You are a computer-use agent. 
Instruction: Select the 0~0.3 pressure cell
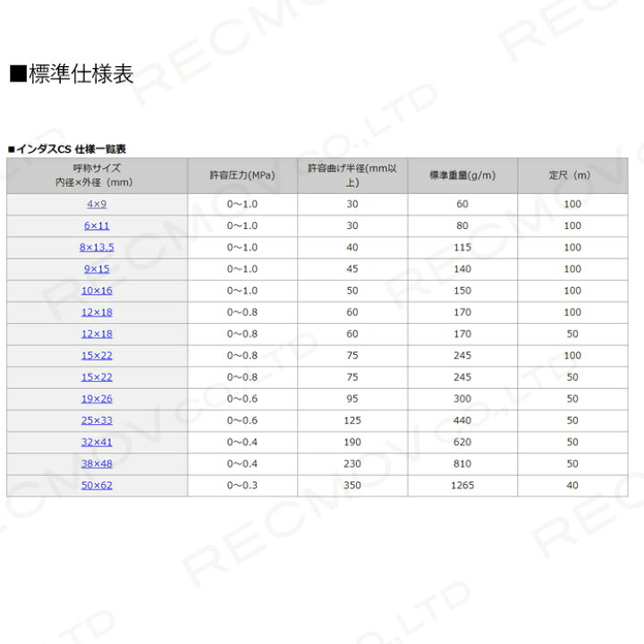[x=242, y=486]
